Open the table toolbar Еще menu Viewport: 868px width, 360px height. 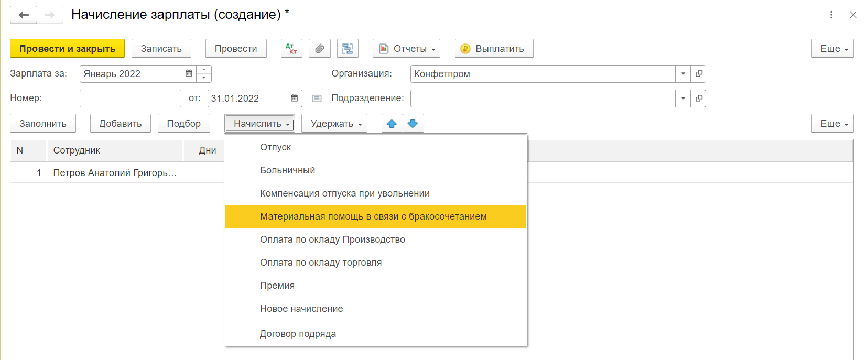pos(832,124)
